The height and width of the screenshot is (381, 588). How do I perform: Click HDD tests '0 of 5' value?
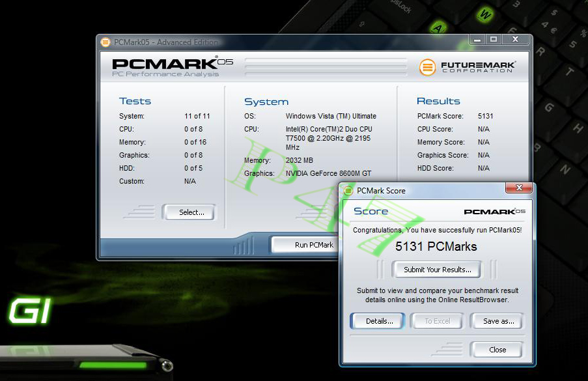click(193, 169)
